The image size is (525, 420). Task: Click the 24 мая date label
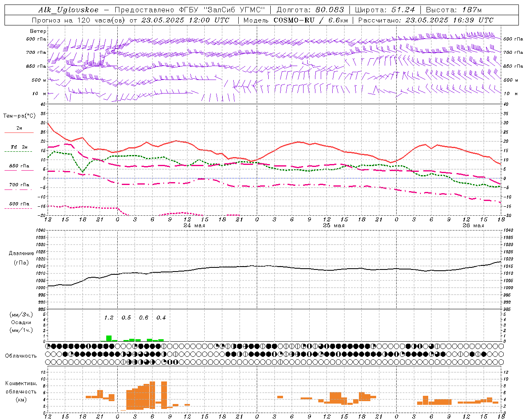click(194, 226)
